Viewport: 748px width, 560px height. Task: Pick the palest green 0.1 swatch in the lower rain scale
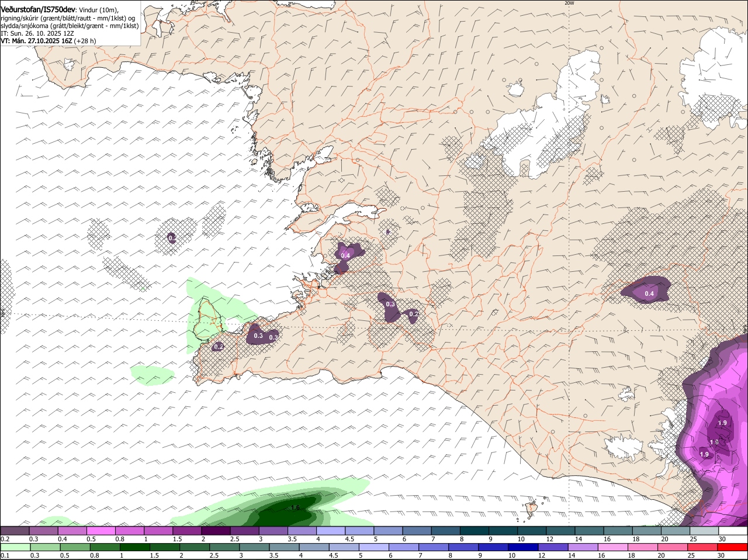[15, 547]
